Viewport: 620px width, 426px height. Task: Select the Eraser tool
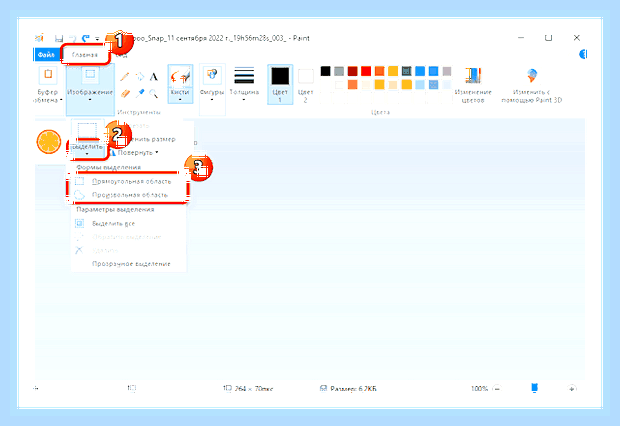pyautogui.click(x=125, y=94)
